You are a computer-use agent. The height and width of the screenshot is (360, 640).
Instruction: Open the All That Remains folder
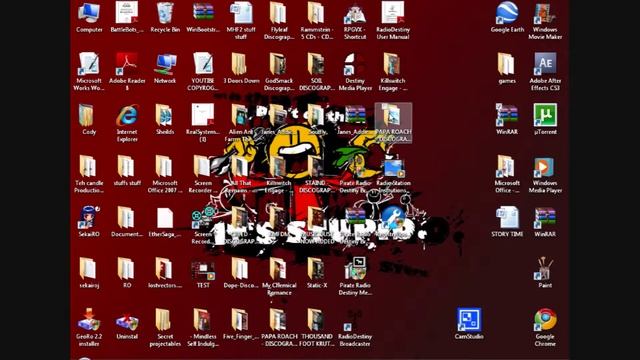[x=241, y=167]
